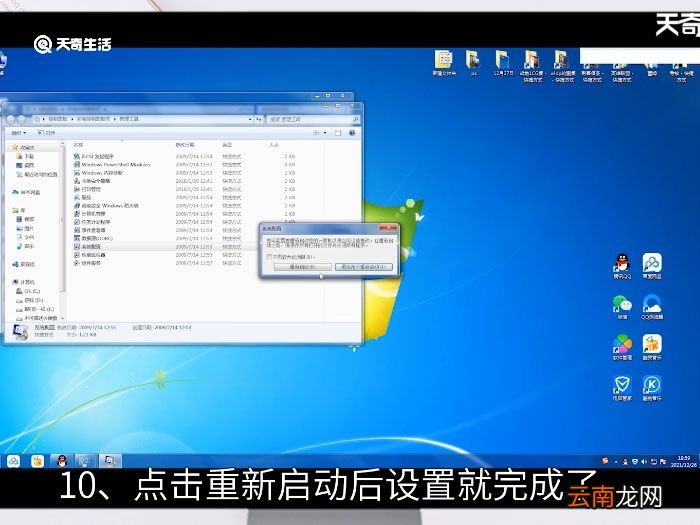This screenshot has width=700, height=525.
Task: Click the Forward arrow in Explorer
Action: (x=21, y=120)
